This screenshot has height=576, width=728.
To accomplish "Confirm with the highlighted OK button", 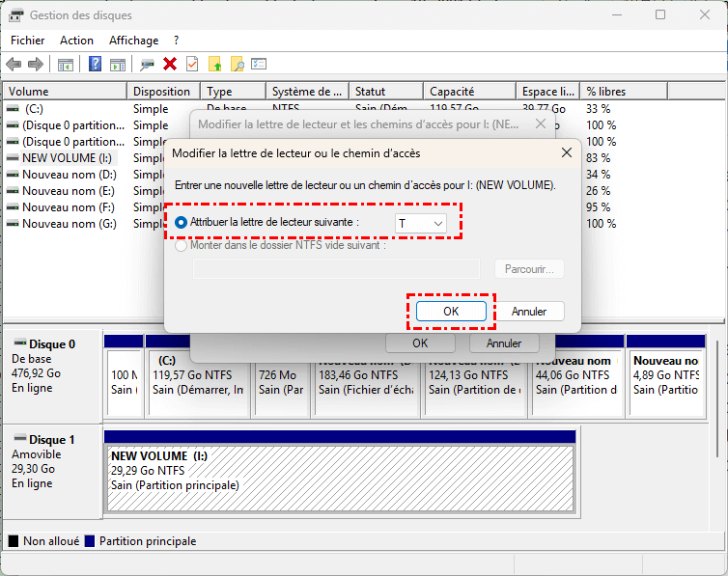I will pos(451,312).
